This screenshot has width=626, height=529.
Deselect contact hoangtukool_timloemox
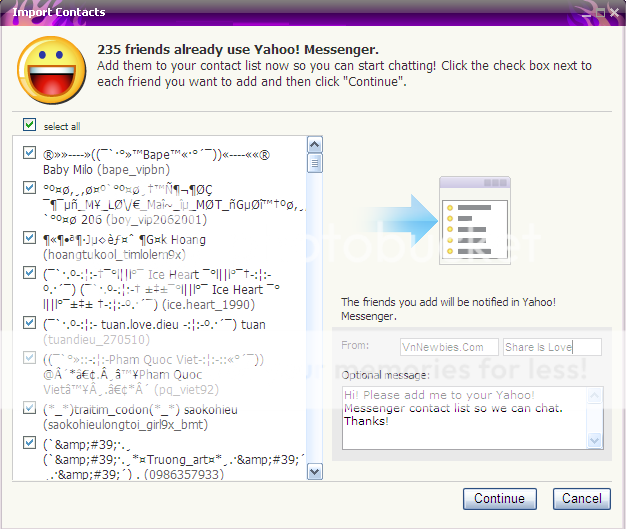pos(30,238)
